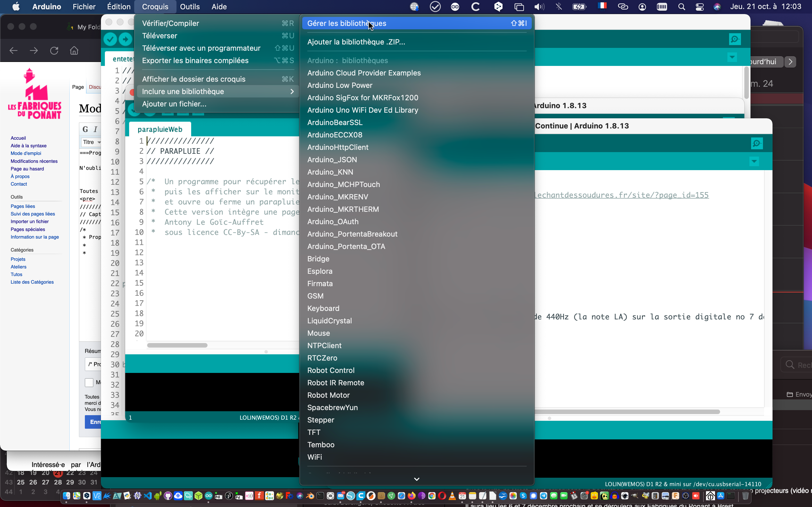Choose Ajouter la bibliothèque .ZIP entry
The width and height of the screenshot is (812, 507).
click(356, 42)
